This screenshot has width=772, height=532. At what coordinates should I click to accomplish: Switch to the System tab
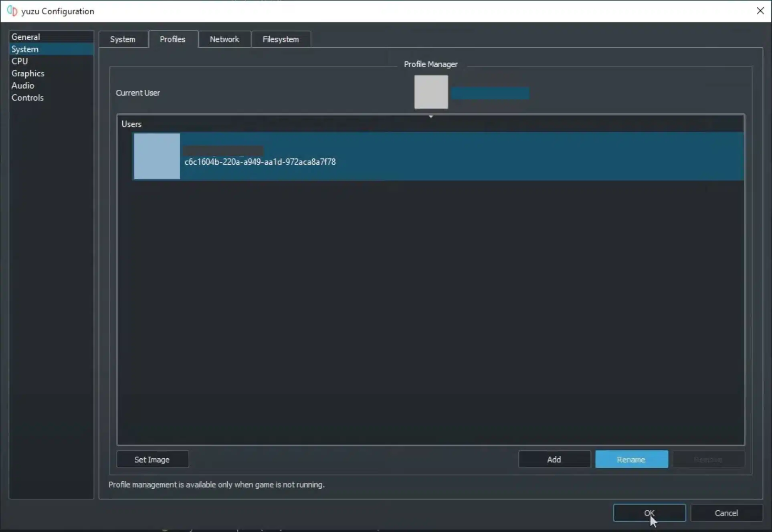pyautogui.click(x=123, y=39)
